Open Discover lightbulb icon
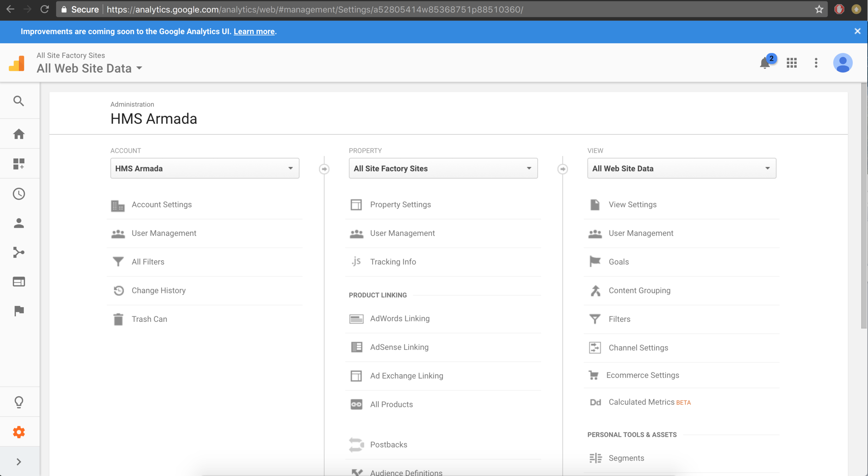This screenshot has height=476, width=868. pos(19,402)
